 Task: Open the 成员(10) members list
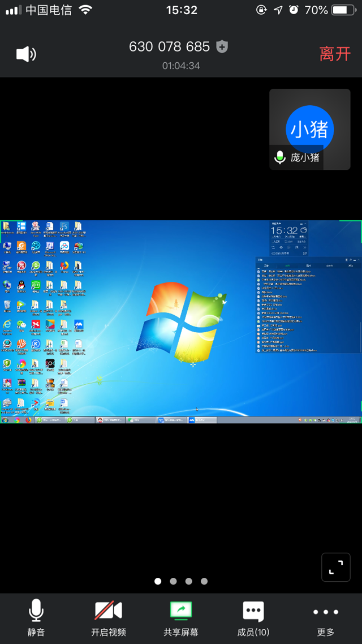pyautogui.click(x=253, y=617)
